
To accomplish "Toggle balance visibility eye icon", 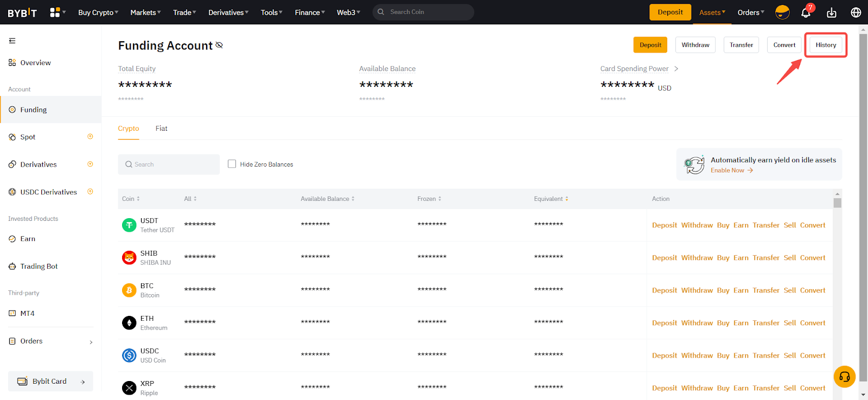I will pos(219,45).
